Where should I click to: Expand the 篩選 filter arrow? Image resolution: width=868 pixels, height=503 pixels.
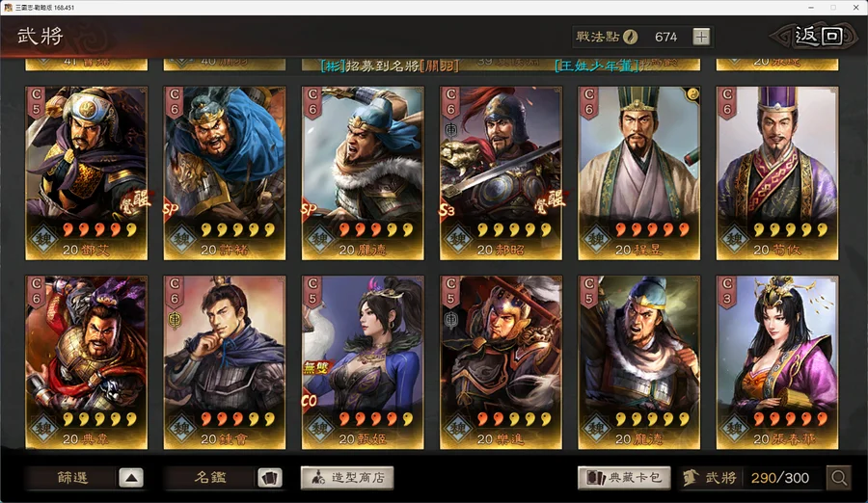pos(131,478)
